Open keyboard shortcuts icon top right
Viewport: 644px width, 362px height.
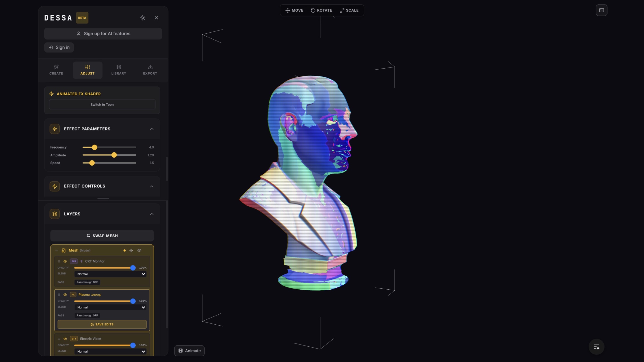coord(601,10)
